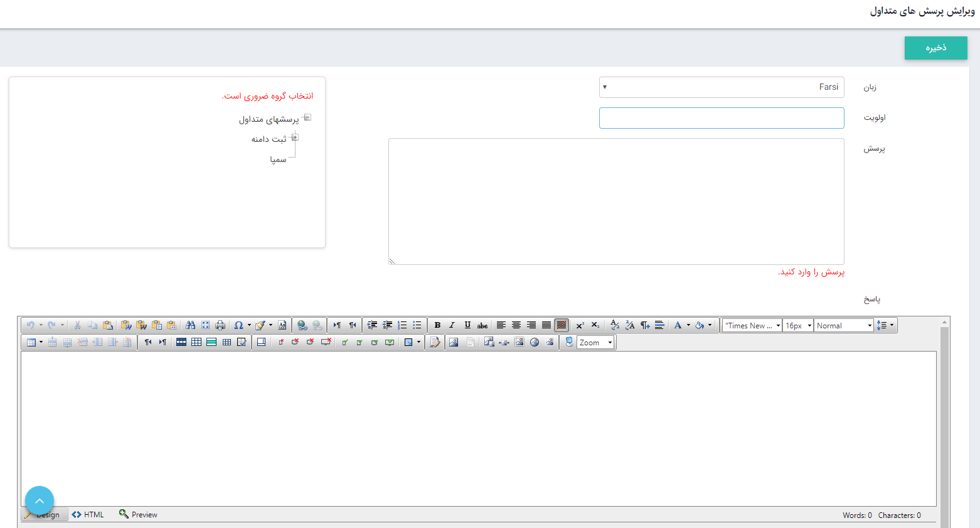Toggle Bold formatting
This screenshot has height=528, width=980.
437,325
